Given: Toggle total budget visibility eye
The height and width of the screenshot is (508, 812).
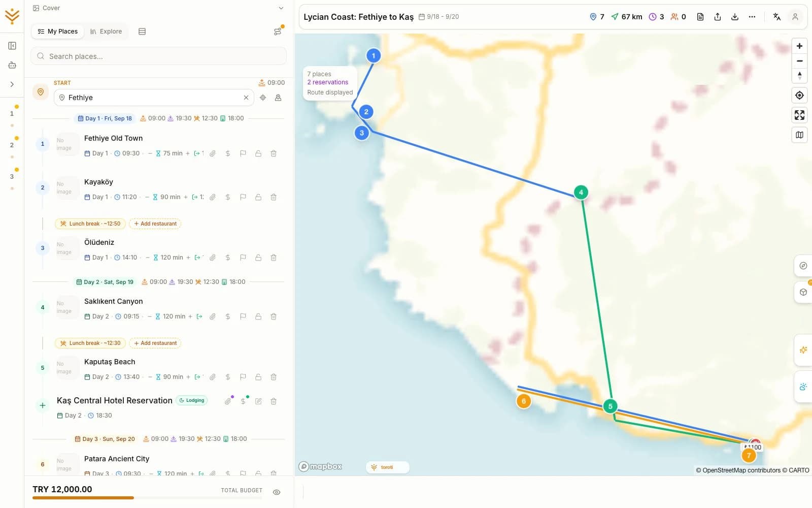Looking at the screenshot, I should click(277, 492).
